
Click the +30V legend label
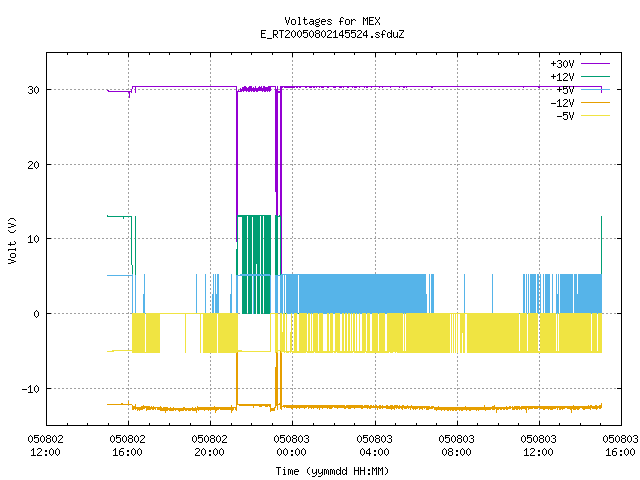pyautogui.click(x=562, y=64)
